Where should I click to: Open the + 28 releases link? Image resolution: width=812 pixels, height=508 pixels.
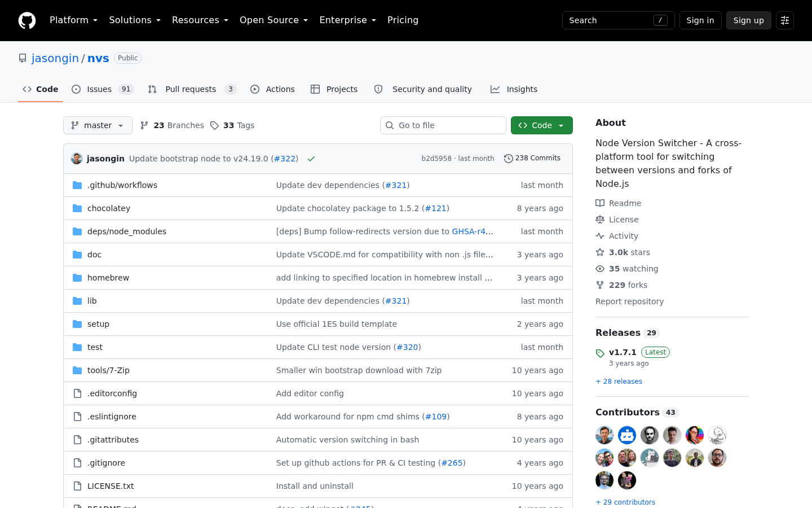[x=619, y=382]
